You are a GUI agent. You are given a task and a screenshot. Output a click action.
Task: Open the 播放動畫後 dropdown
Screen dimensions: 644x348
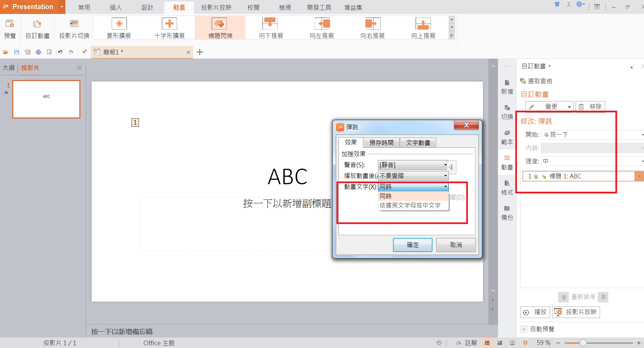click(413, 176)
